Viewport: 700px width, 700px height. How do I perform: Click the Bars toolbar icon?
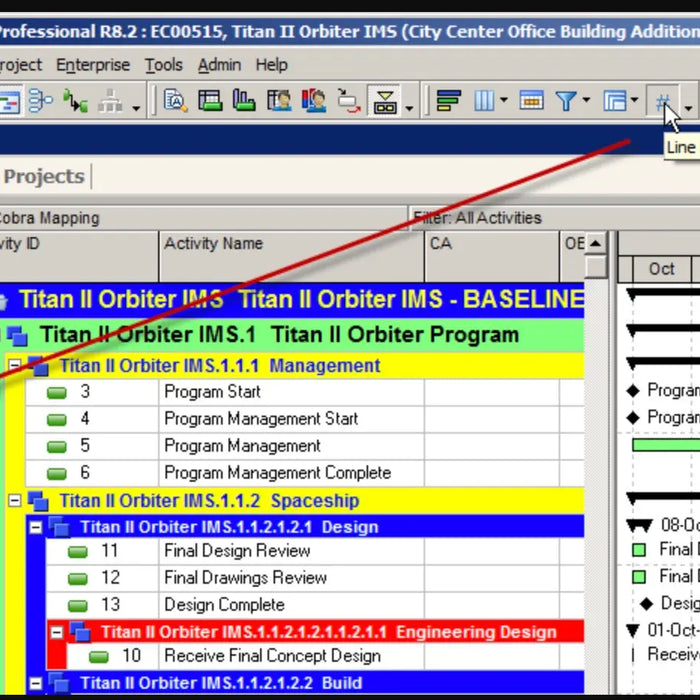pos(449,100)
